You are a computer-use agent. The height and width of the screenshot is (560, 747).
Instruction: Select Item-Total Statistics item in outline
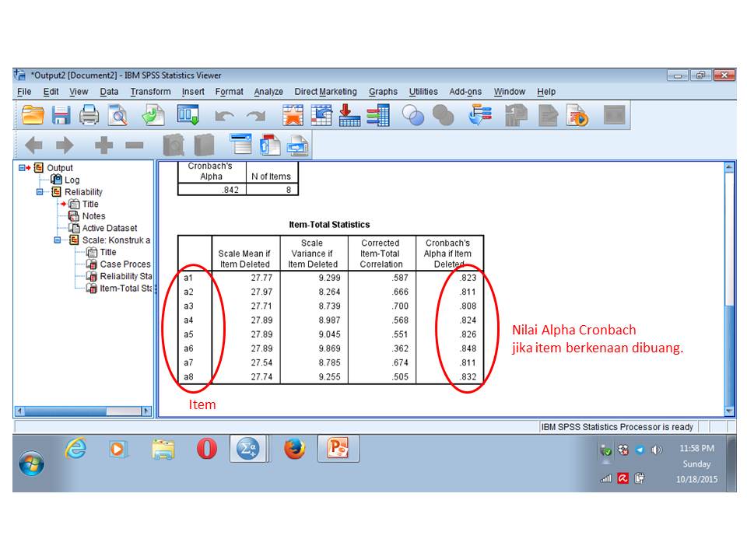coord(126,288)
